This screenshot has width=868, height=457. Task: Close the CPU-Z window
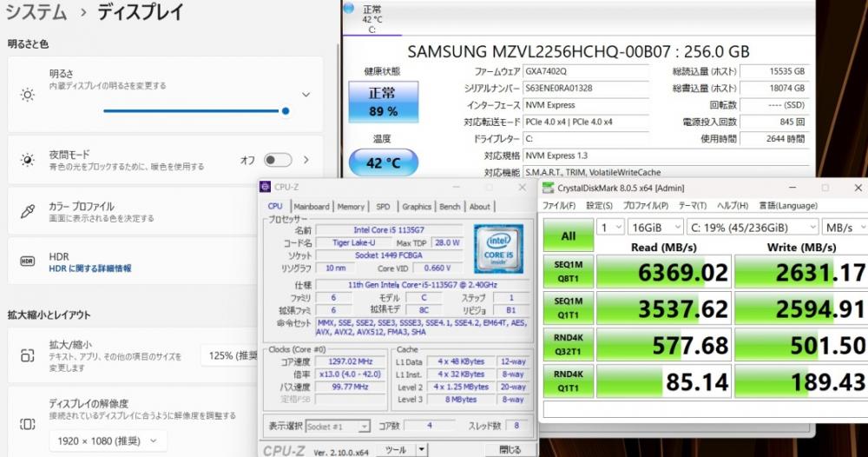(x=522, y=188)
